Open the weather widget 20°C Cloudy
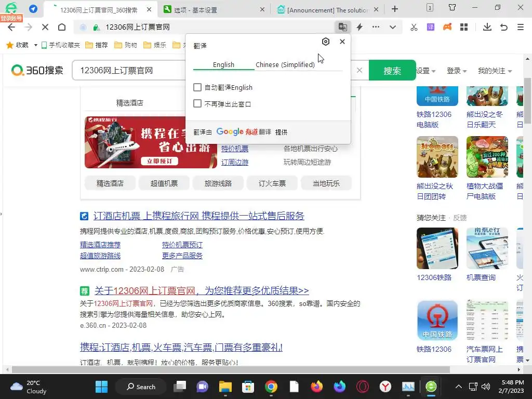 coord(29,387)
